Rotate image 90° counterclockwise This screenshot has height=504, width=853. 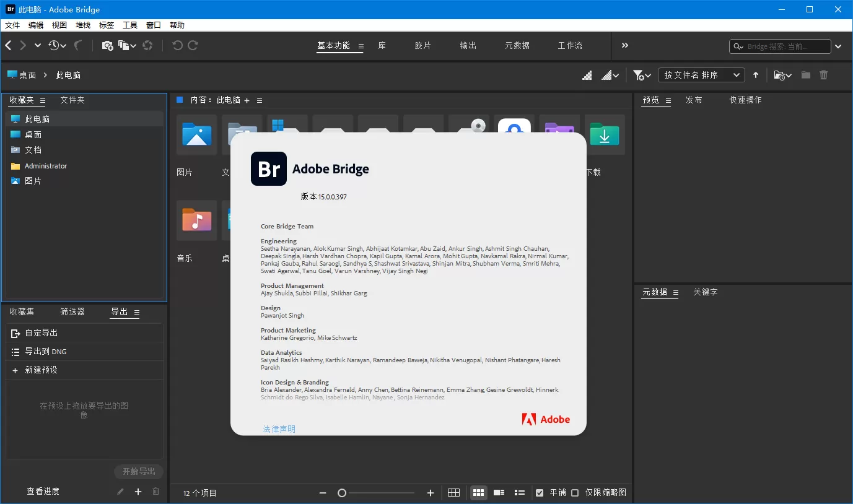178,45
